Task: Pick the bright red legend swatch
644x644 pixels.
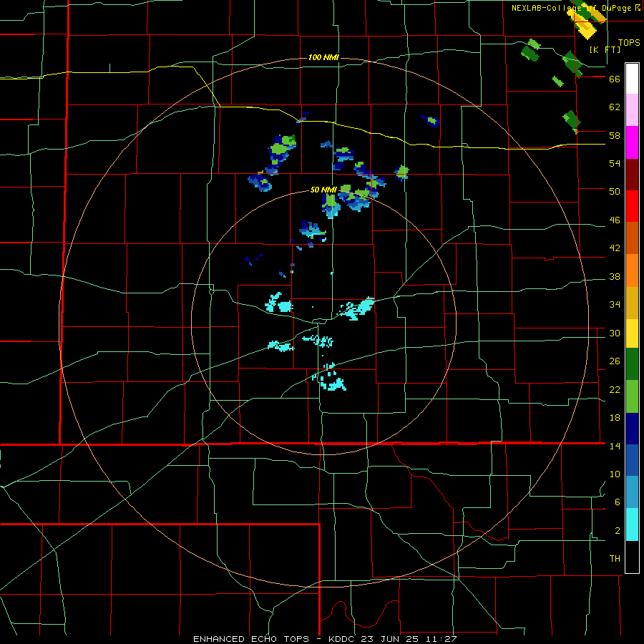Action: click(x=632, y=206)
